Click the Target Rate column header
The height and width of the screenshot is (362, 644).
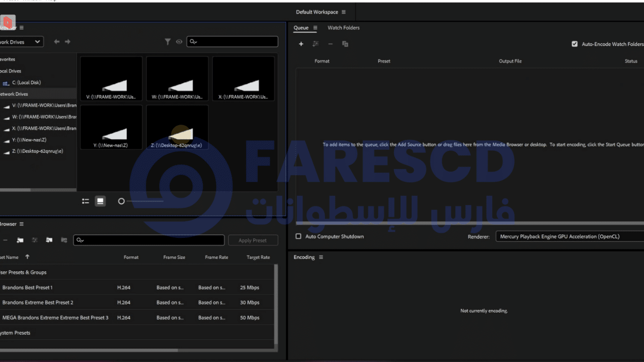click(x=258, y=257)
